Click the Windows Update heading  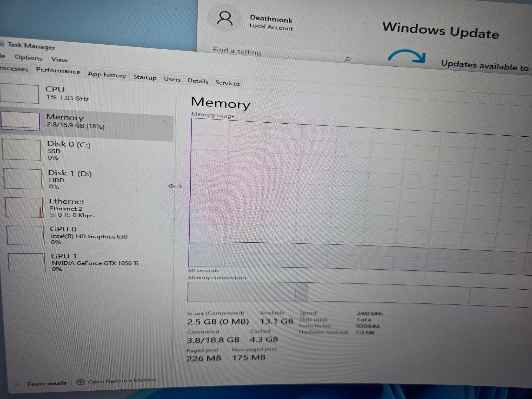[x=441, y=30]
